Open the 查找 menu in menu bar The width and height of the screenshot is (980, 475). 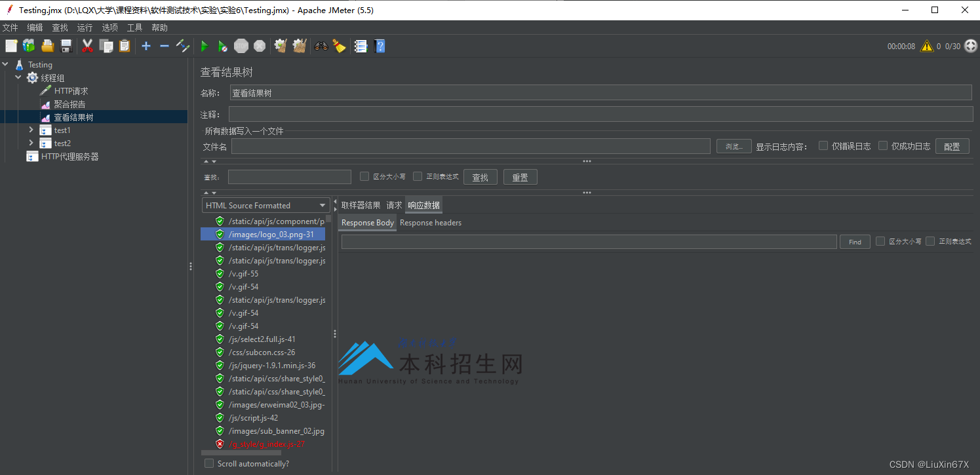pyautogui.click(x=60, y=28)
